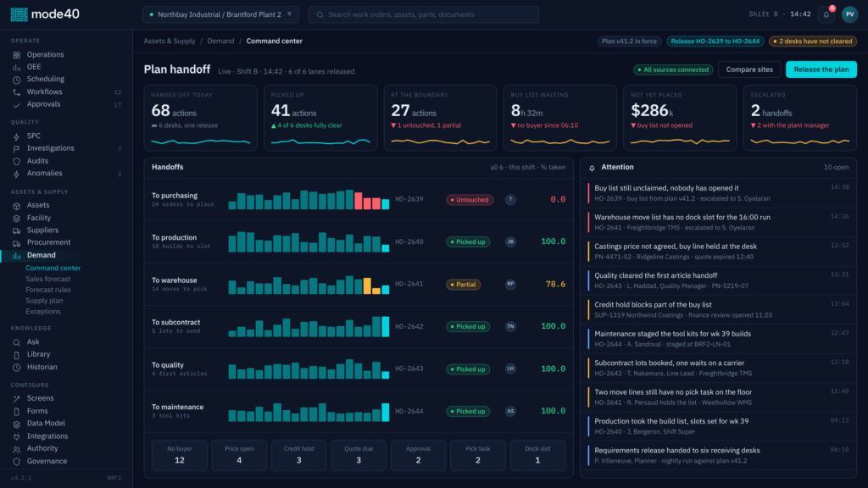Image resolution: width=868 pixels, height=488 pixels.
Task: Click the Untouched status badge for HO-2639
Action: (x=470, y=200)
